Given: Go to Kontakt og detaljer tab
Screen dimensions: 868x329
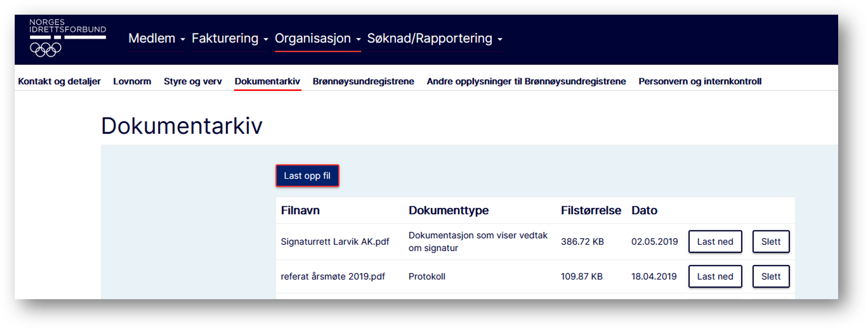Looking at the screenshot, I should point(59,81).
